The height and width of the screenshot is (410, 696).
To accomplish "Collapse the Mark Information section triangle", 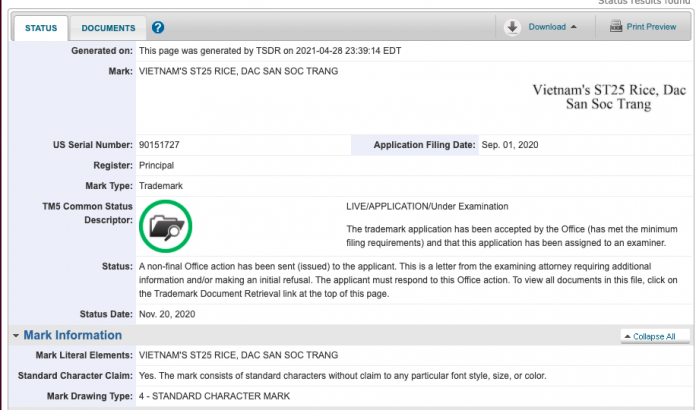I will [16, 335].
